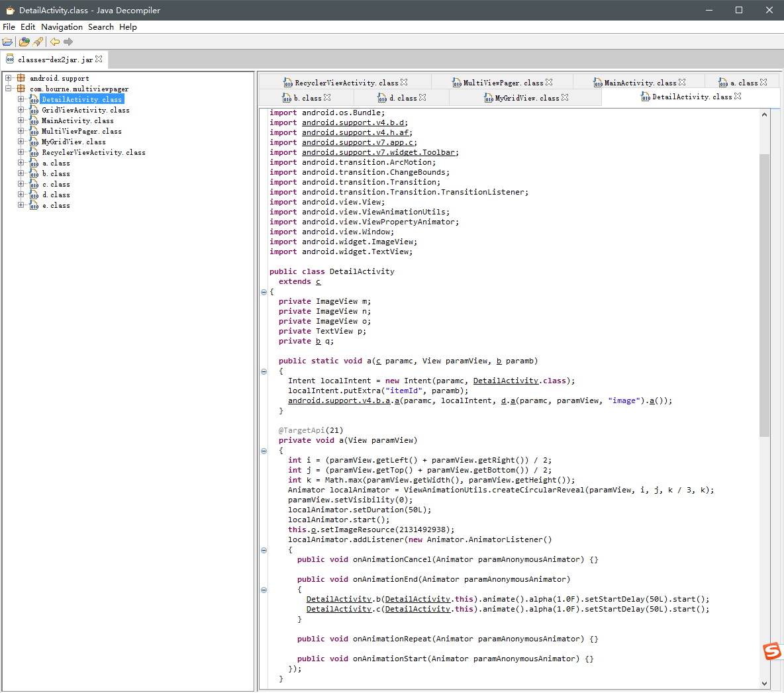784x693 pixels.
Task: Expand the DetailActivity.class tree node
Action: (21, 99)
